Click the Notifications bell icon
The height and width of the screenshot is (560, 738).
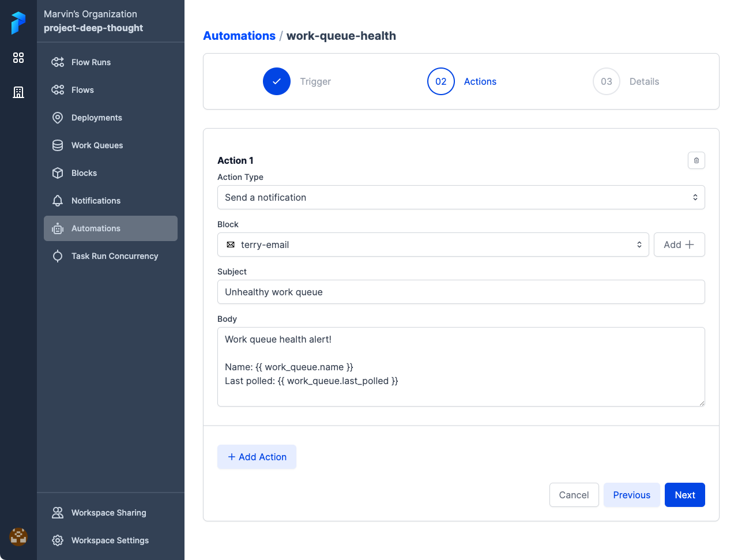[x=58, y=201]
